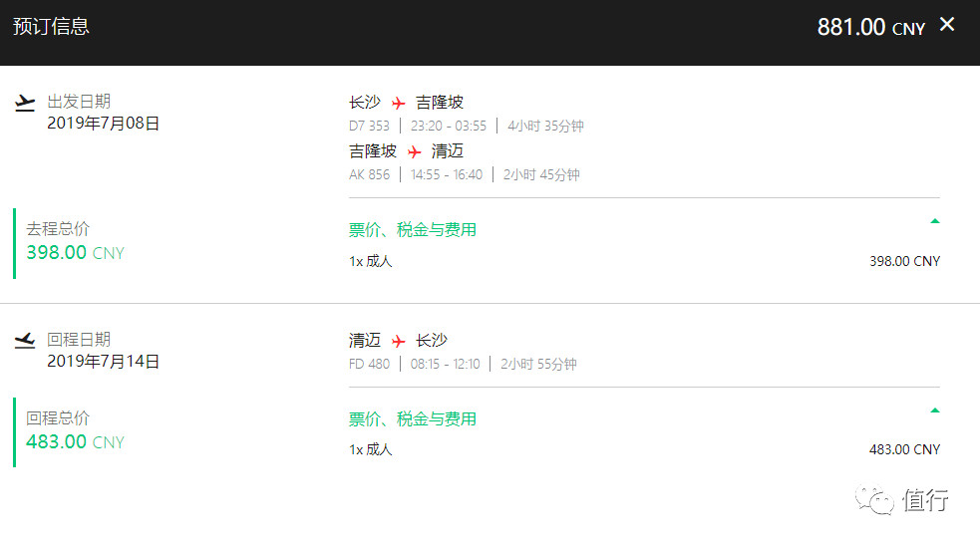
Task: Click red plane icon between 清迈 and 长沙
Action: (400, 341)
